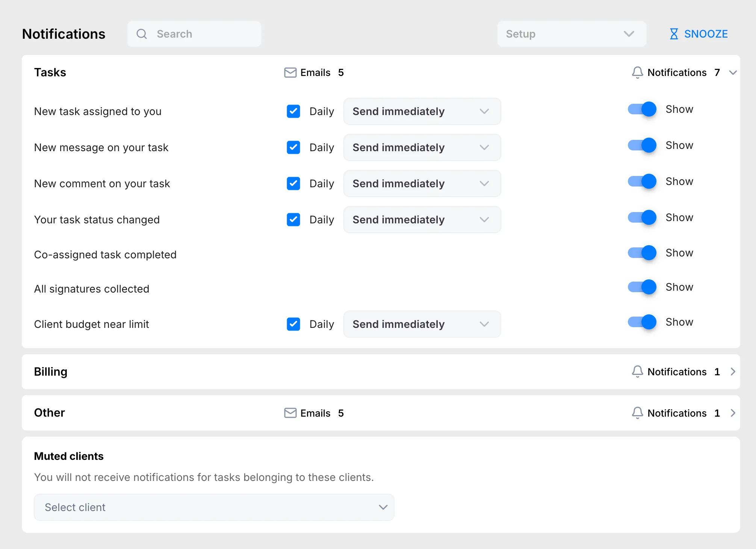Click Client budget near limit label
The width and height of the screenshot is (756, 549).
92,324
